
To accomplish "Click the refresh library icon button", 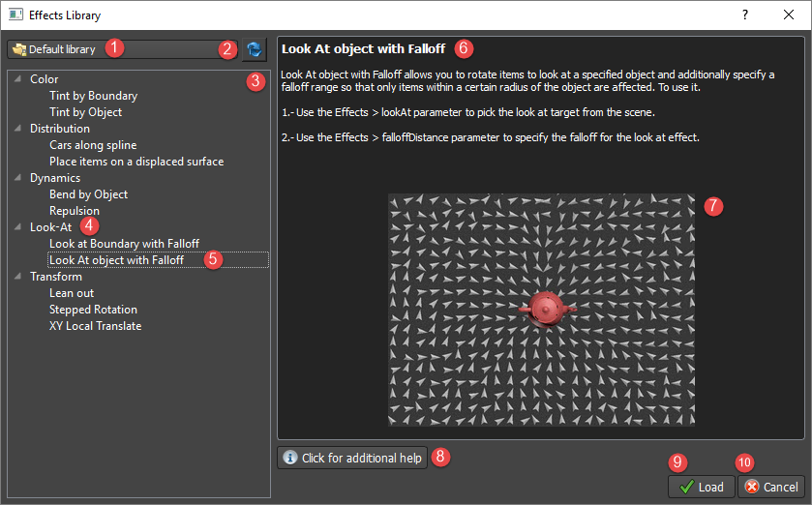I will [255, 49].
